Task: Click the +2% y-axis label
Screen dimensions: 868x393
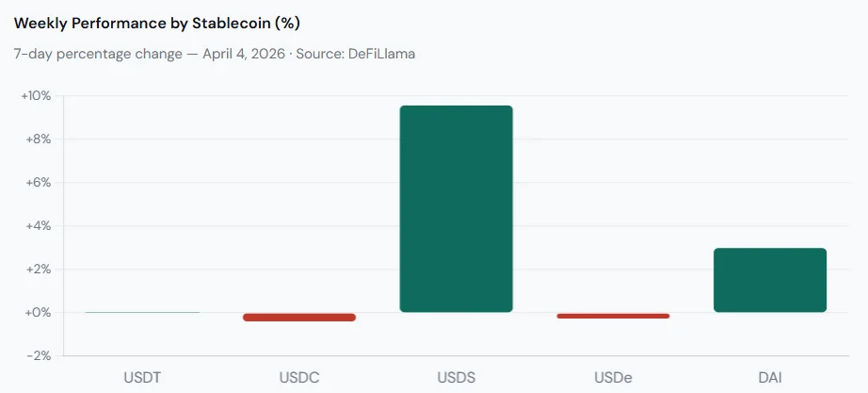Action: click(38, 270)
